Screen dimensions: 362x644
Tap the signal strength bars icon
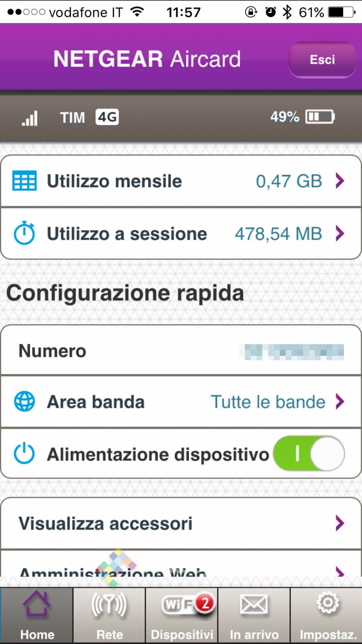(x=30, y=118)
